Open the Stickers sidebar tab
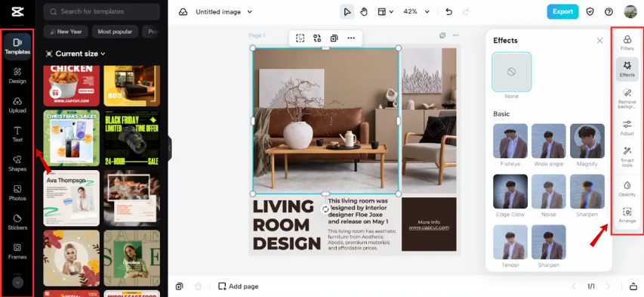Image resolution: width=644 pixels, height=297 pixels. click(x=17, y=222)
